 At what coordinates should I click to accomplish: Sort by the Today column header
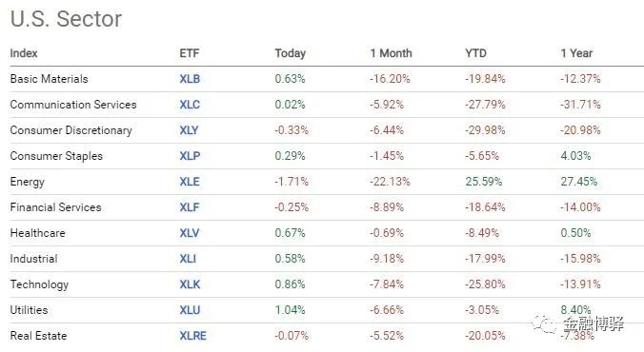[x=291, y=53]
